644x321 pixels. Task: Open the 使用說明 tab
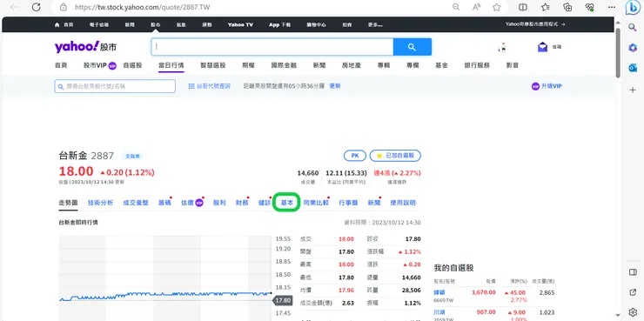402,203
